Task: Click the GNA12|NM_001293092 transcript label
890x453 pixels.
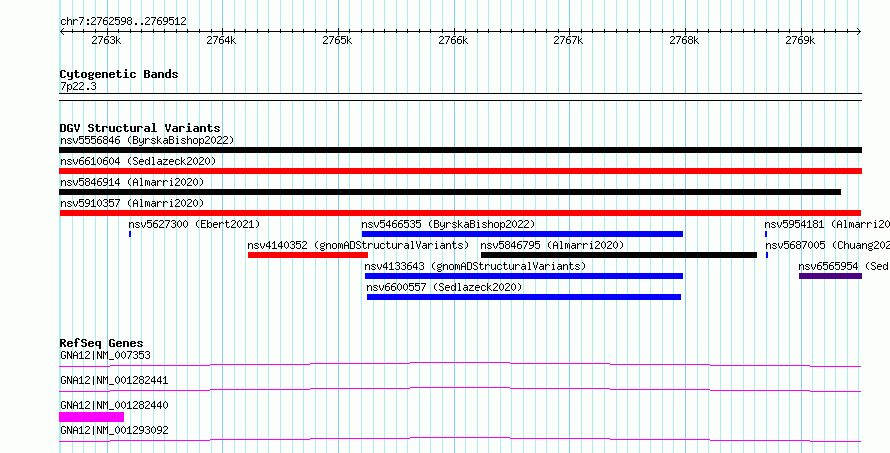Action: tap(114, 430)
